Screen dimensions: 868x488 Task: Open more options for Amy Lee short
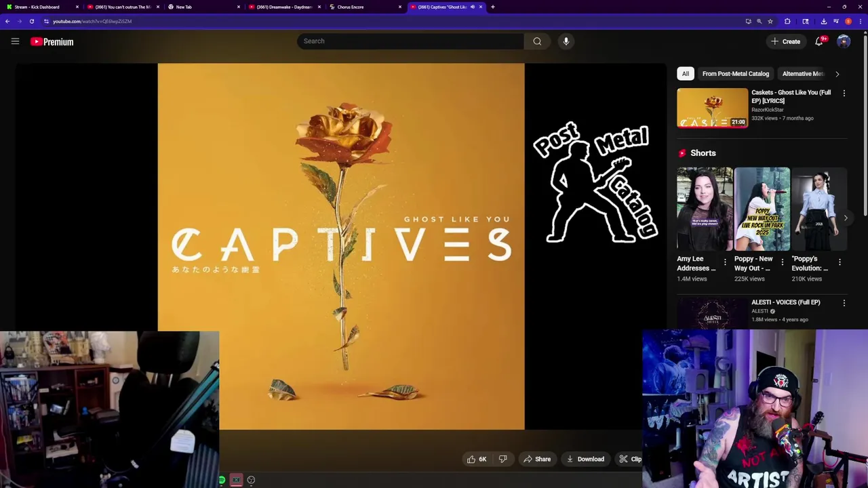coord(725,262)
